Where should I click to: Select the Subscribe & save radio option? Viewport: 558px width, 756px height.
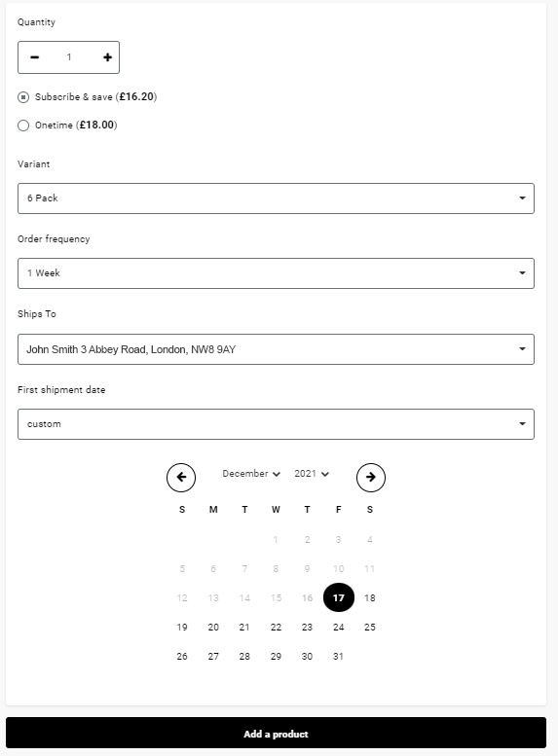click(x=23, y=97)
